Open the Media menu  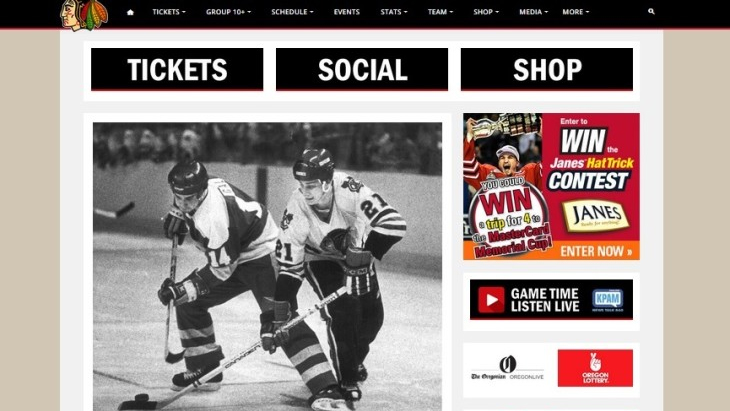tap(534, 12)
